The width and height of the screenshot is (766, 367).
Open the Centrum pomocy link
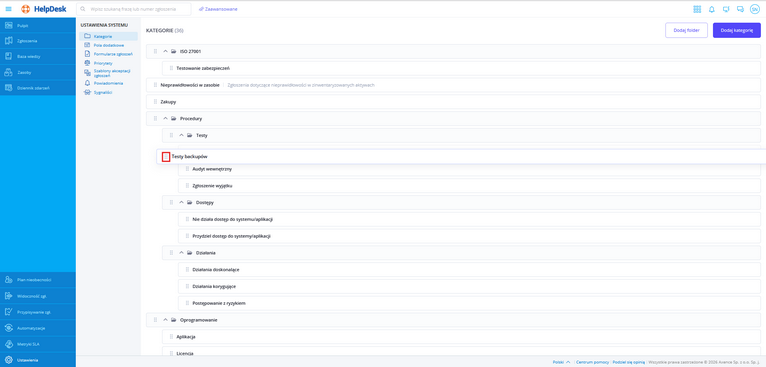click(x=592, y=362)
